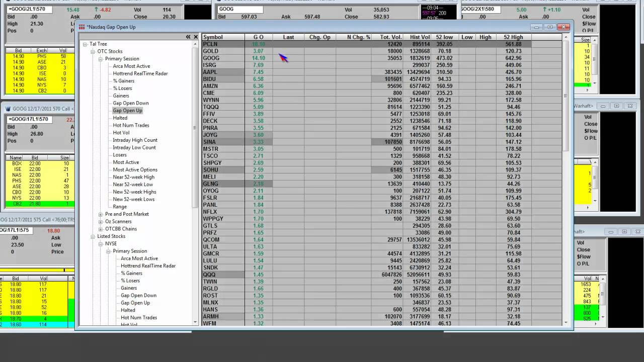Sort by the Tot. Vol. column
Image resolution: width=644 pixels, height=362 pixels.
click(x=388, y=37)
